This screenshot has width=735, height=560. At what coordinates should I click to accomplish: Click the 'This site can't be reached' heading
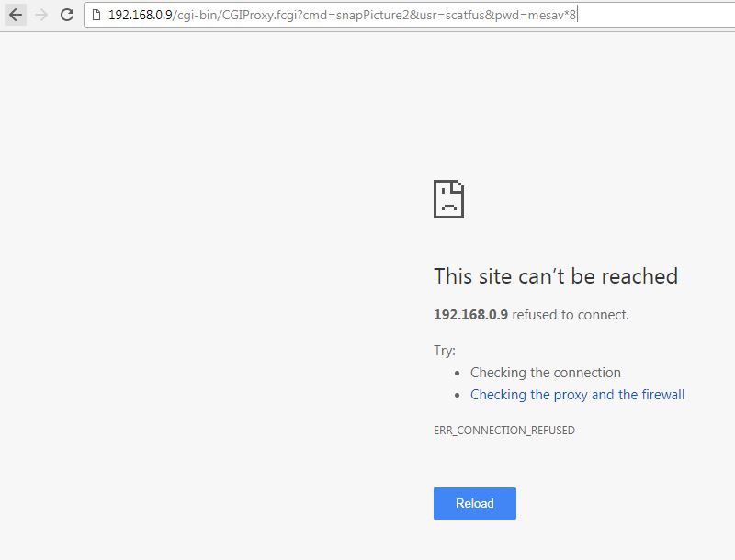tap(556, 276)
